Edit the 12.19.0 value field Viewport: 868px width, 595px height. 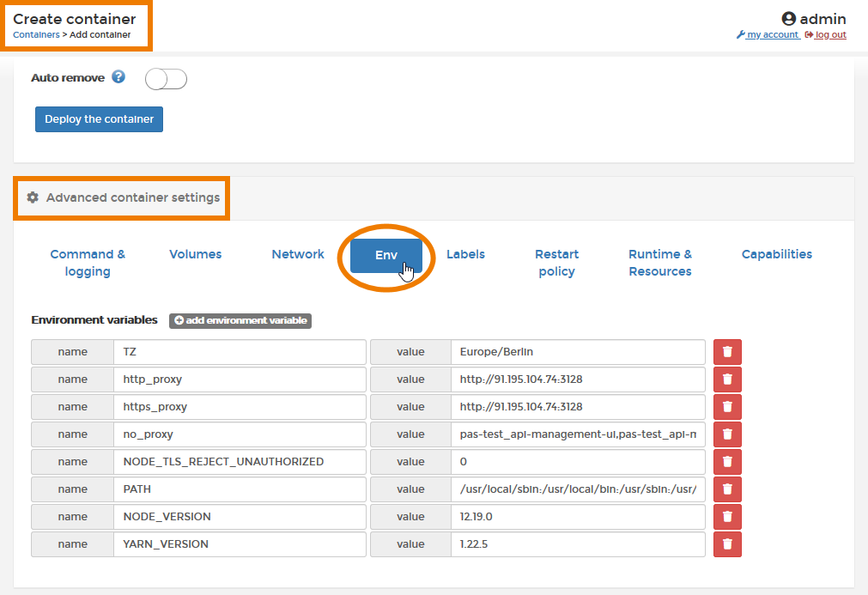click(x=578, y=516)
